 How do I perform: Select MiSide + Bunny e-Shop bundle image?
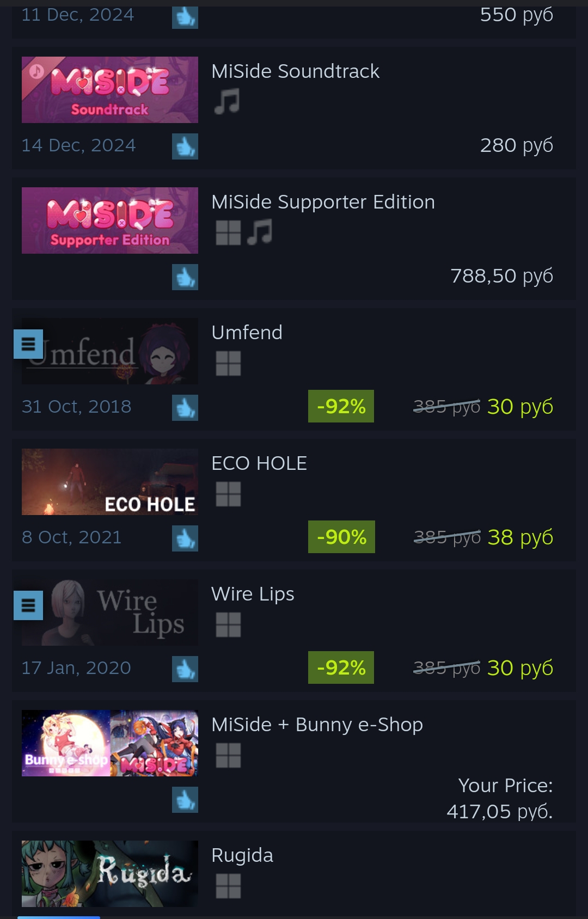coord(110,743)
